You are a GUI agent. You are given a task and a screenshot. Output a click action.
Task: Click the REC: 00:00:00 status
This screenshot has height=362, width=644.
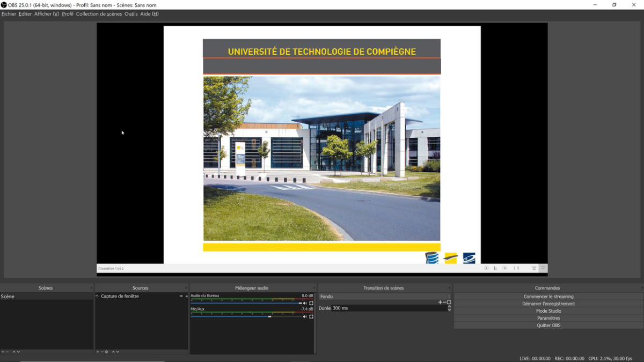[569, 358]
